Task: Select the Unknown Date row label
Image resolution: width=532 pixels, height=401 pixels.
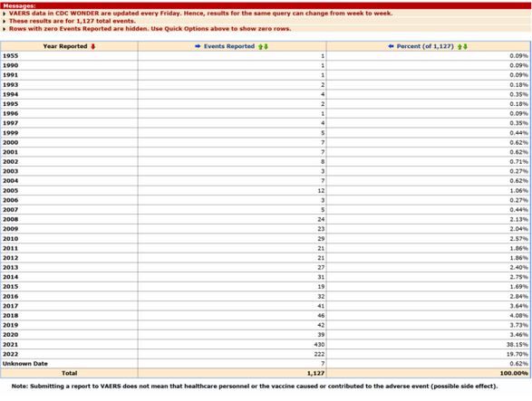Action: click(25, 363)
